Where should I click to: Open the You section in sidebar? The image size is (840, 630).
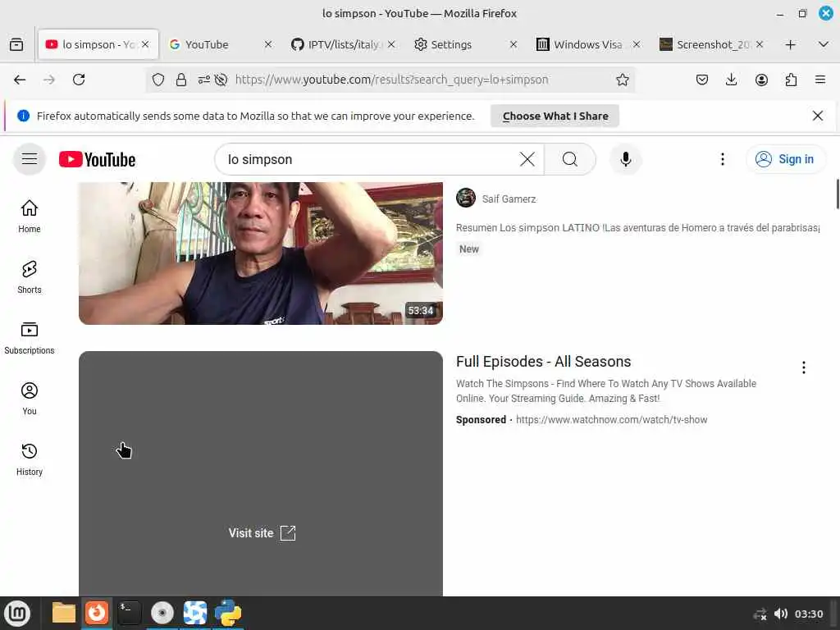tap(30, 398)
